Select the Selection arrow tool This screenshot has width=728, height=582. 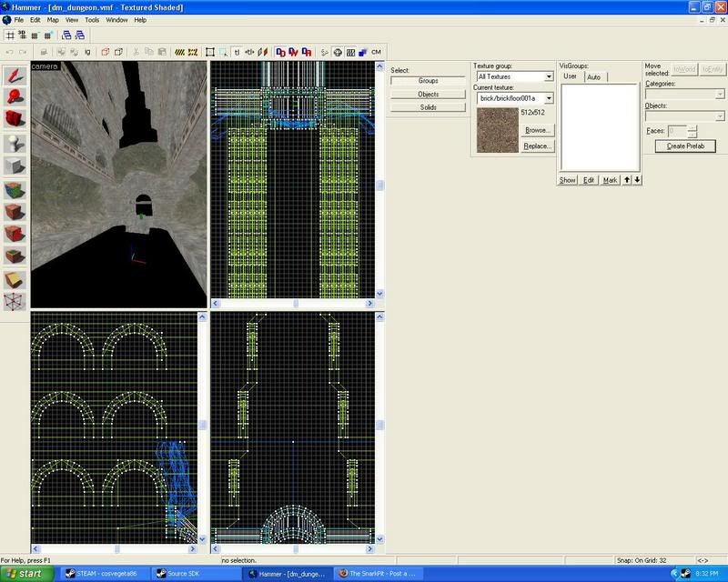[15, 74]
